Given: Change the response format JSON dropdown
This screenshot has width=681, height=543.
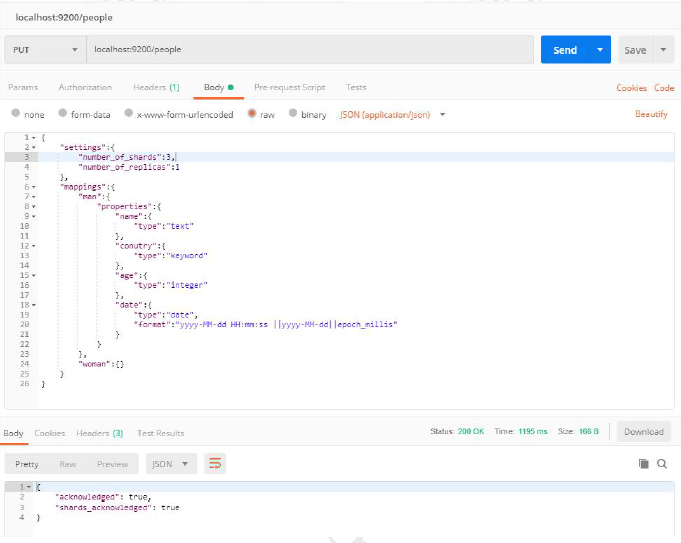Looking at the screenshot, I should pos(172,464).
